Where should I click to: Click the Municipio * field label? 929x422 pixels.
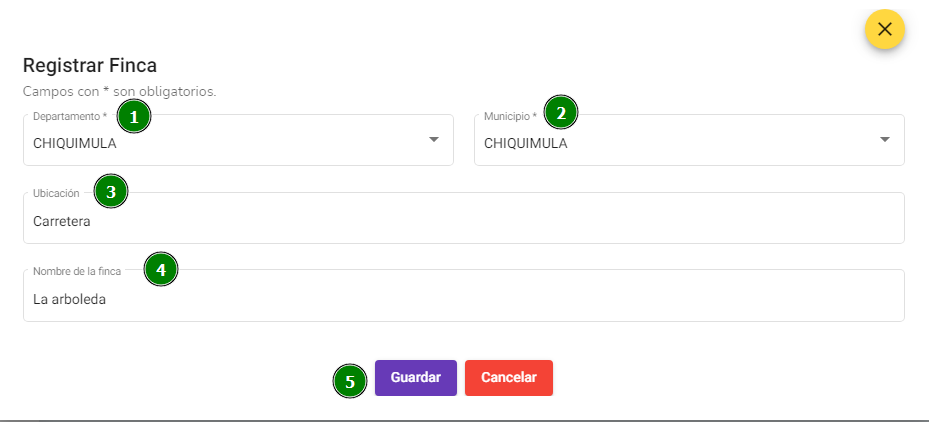510,116
